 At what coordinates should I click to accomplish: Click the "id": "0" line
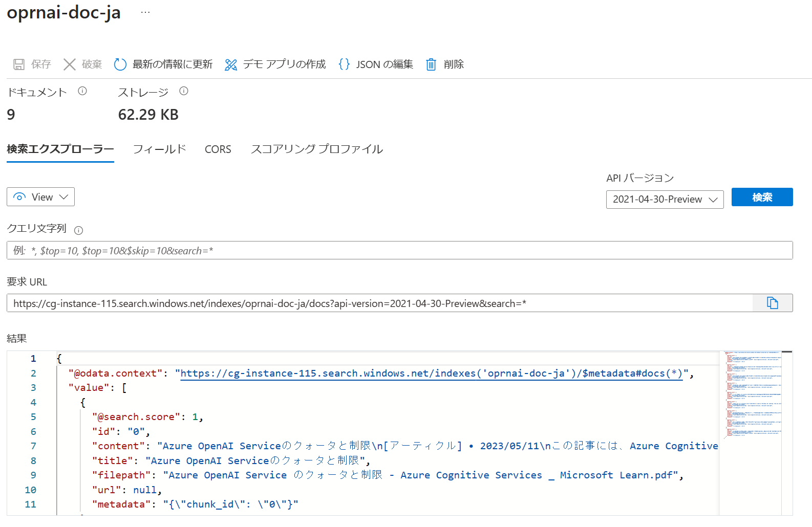point(121,432)
